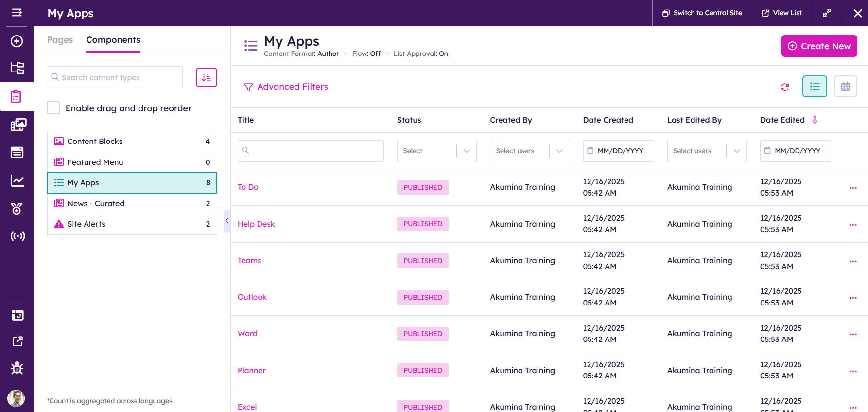Open the site tree sidebar icon
The width and height of the screenshot is (868, 412).
pyautogui.click(x=17, y=68)
